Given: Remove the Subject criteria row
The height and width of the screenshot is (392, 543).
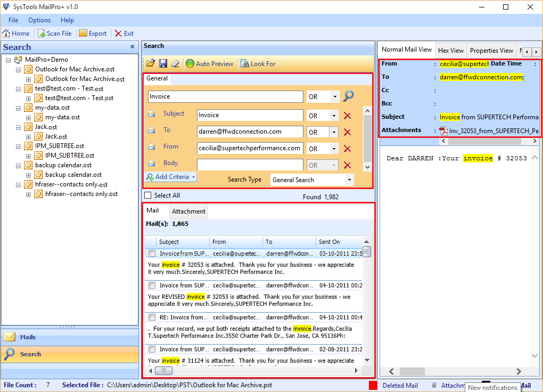Looking at the screenshot, I should coord(347,116).
